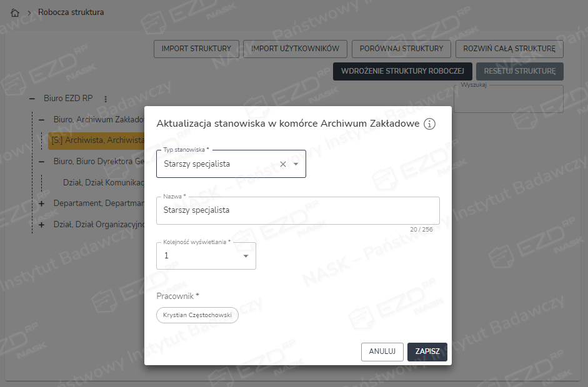Click the Nazwa text field

(x=297, y=211)
